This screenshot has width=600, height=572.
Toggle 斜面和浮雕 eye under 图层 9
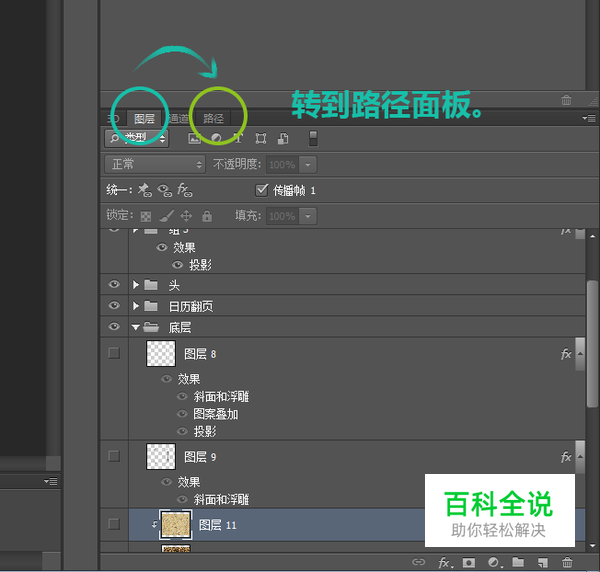tap(182, 499)
